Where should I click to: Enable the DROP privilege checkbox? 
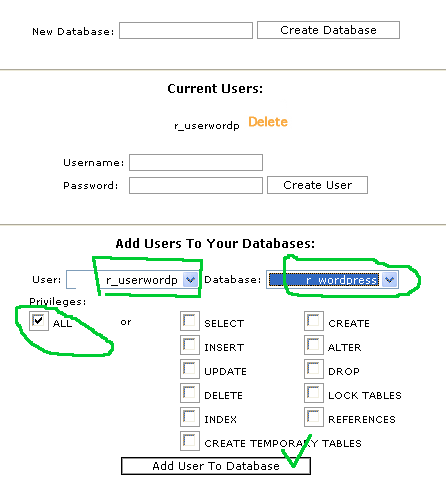coord(314,369)
